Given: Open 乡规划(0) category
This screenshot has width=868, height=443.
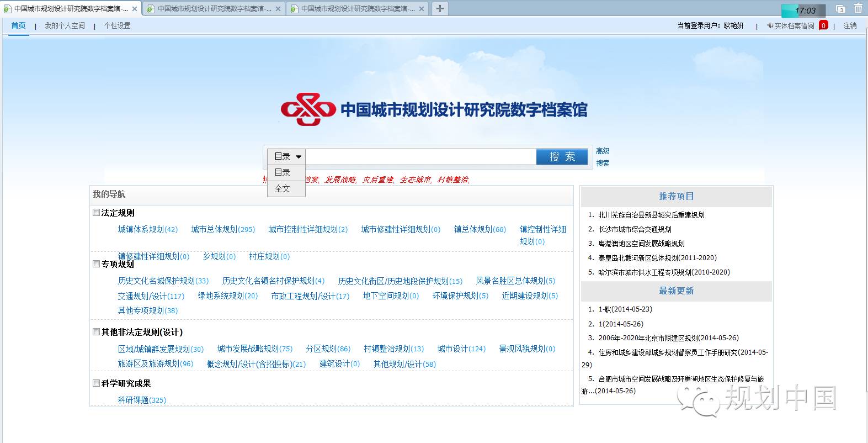Looking at the screenshot, I should click(x=219, y=256).
